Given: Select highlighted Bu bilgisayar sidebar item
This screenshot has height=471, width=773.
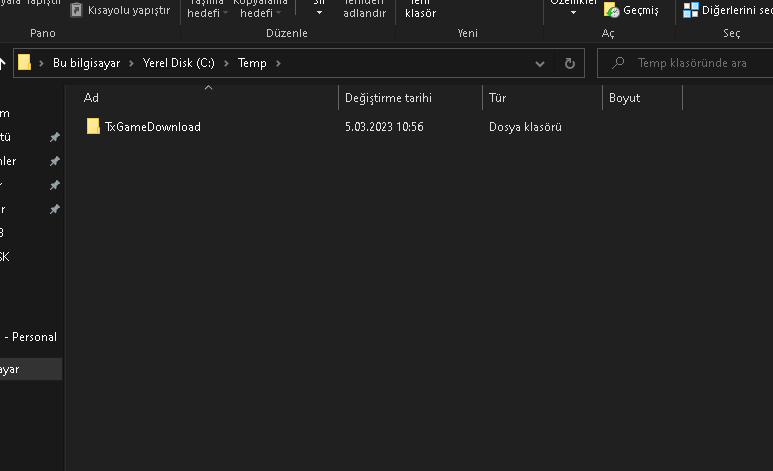Looking at the screenshot, I should 31,369.
